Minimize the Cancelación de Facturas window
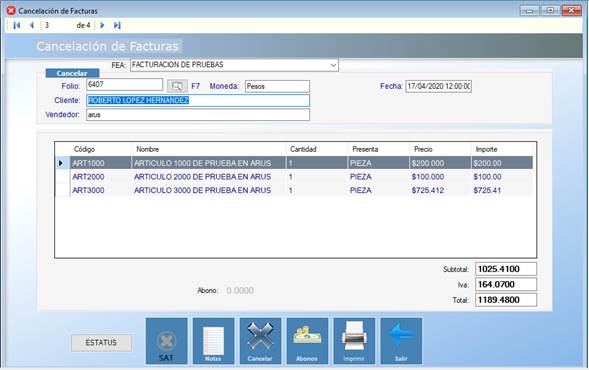Image resolution: width=589 pixels, height=370 pixels. point(529,11)
